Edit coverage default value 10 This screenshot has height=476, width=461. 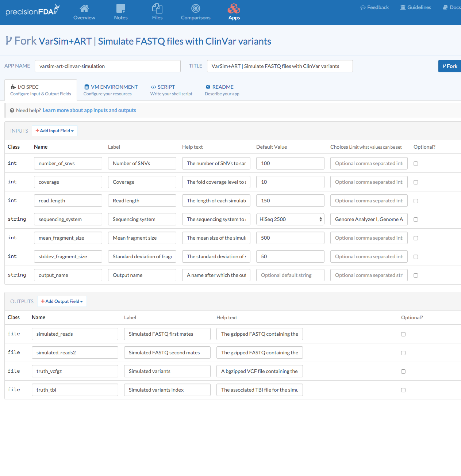(x=290, y=182)
